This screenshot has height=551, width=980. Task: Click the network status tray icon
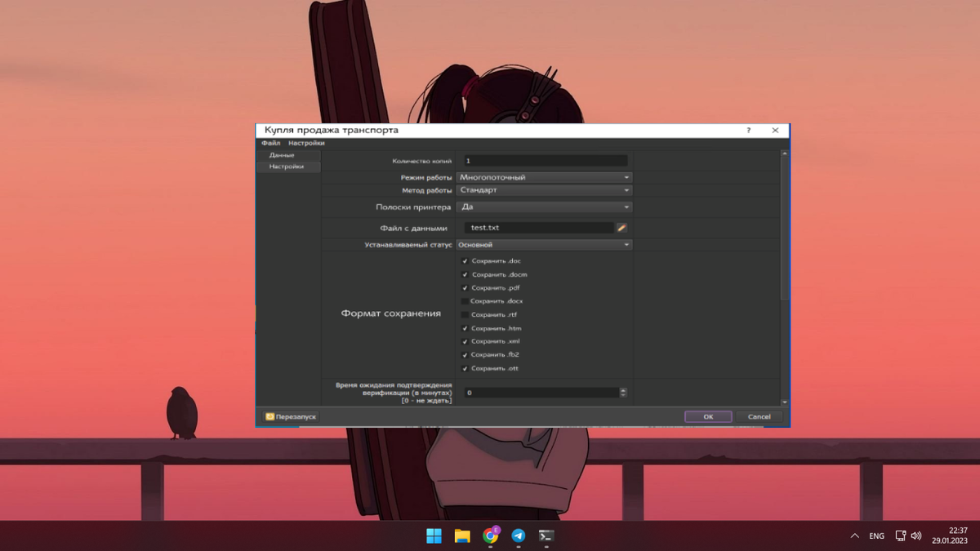[x=900, y=536]
